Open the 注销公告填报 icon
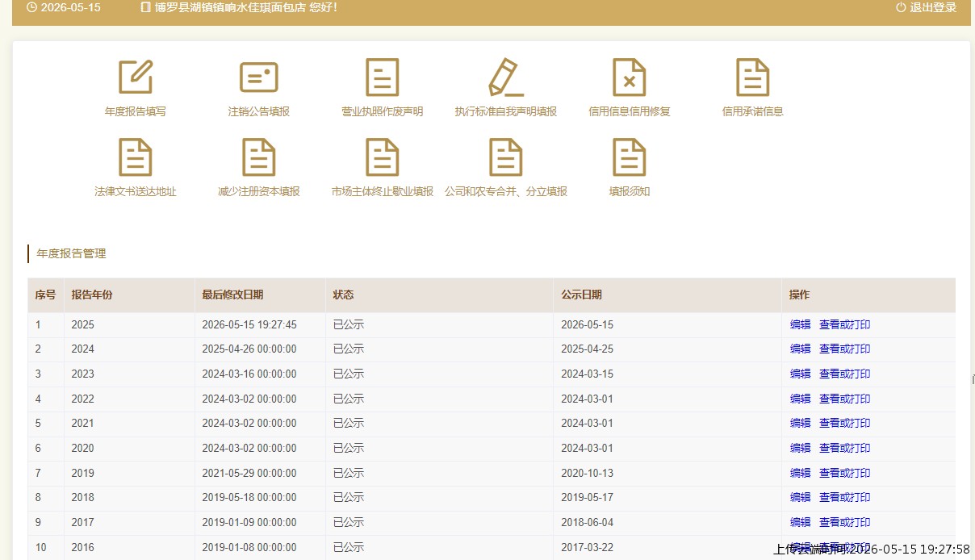The height and width of the screenshot is (560, 975). coord(259,77)
